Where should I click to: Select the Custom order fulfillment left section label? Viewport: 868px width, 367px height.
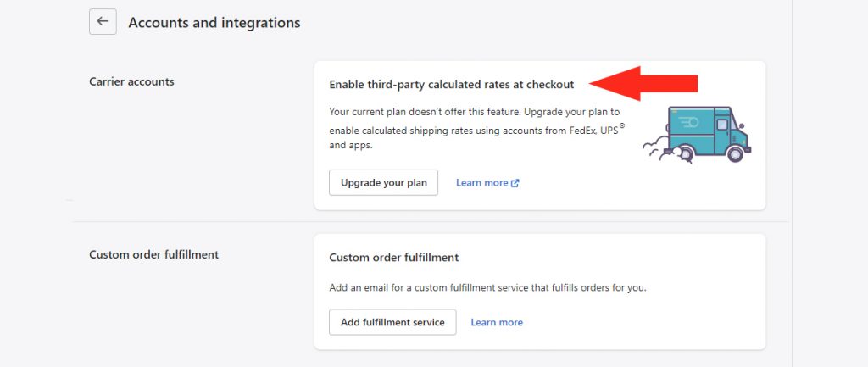tap(154, 254)
